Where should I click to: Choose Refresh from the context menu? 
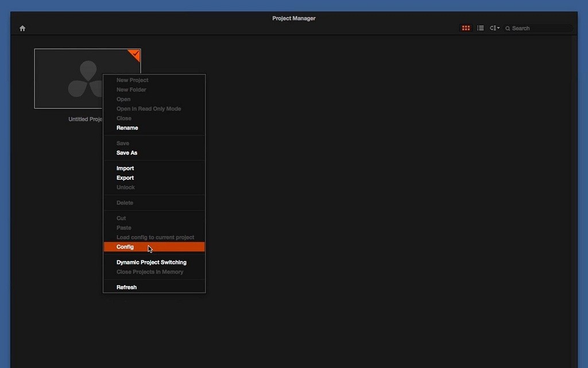point(154,287)
